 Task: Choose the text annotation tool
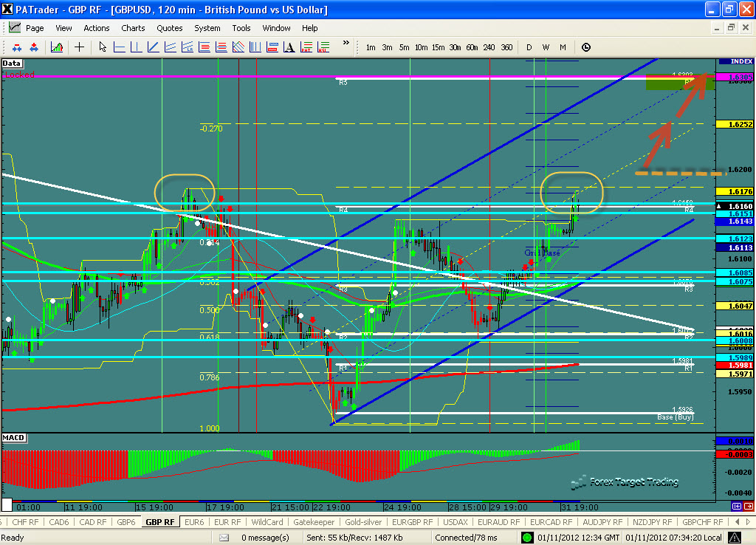point(289,47)
